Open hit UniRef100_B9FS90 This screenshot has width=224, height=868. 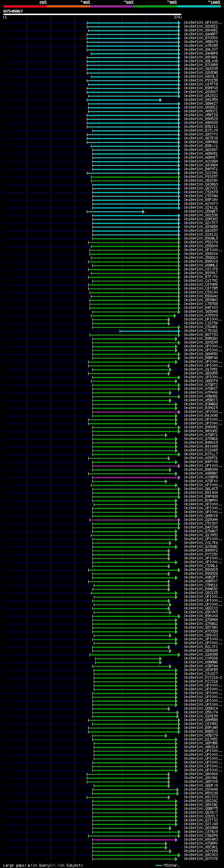(x=201, y=200)
